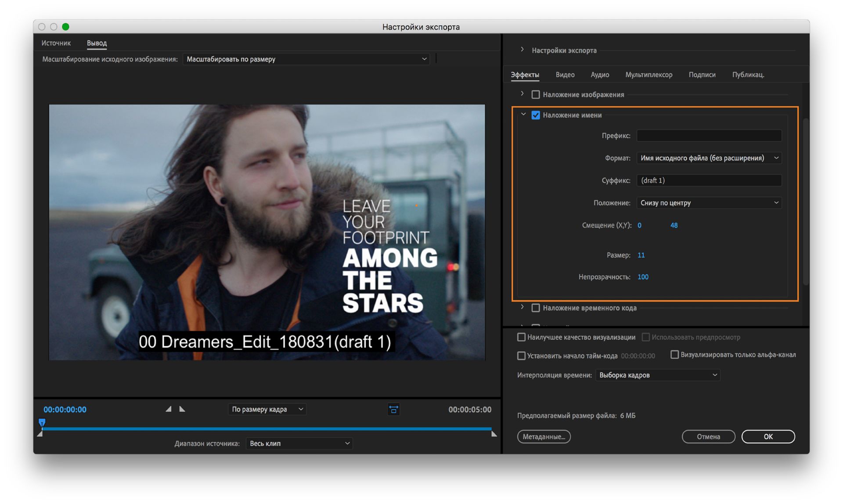Expand the Наложение изображения section arrow

coord(522,94)
